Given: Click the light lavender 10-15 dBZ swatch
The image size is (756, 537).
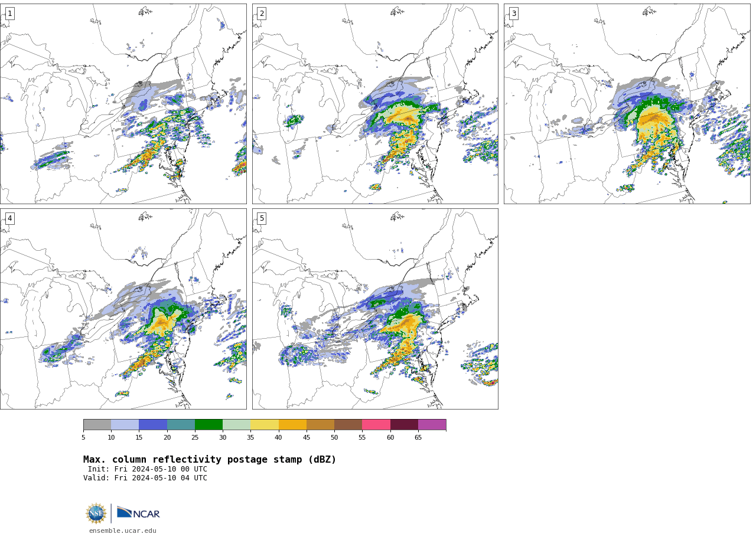Looking at the screenshot, I should point(125,425).
